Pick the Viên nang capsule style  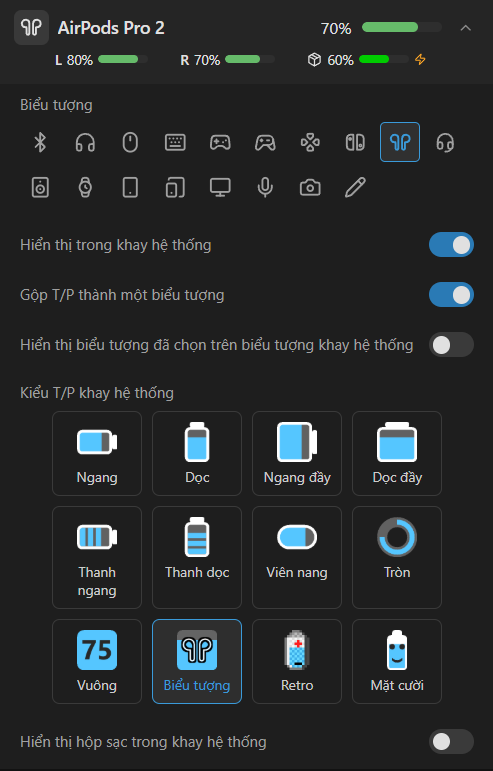click(x=297, y=558)
